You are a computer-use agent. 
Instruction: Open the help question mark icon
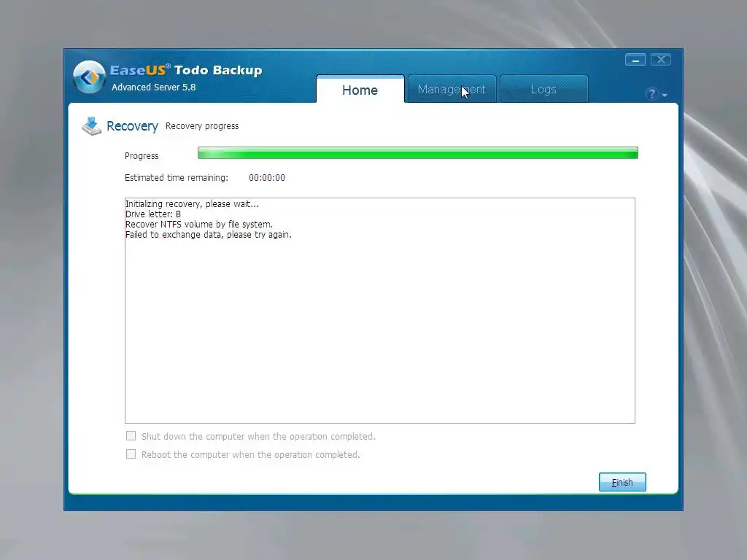651,94
